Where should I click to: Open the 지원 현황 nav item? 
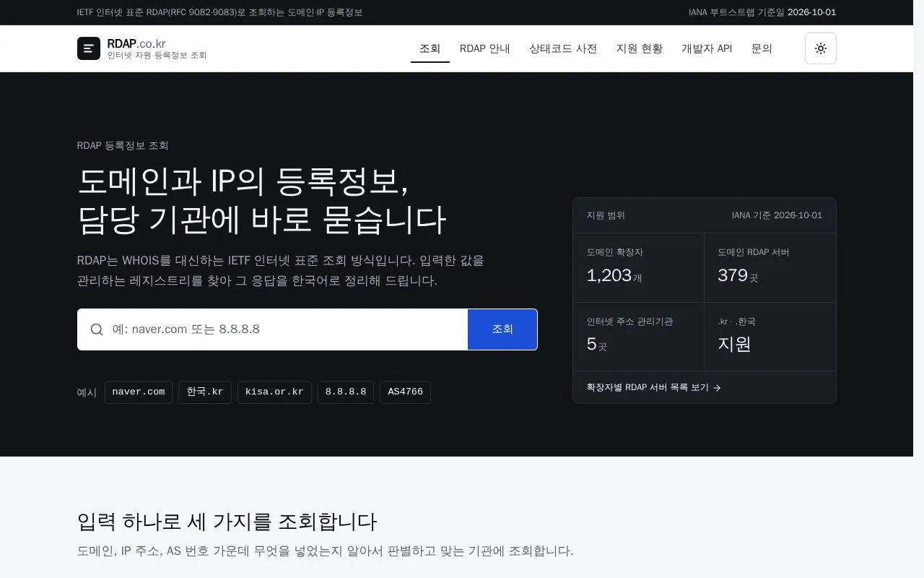[x=640, y=48]
